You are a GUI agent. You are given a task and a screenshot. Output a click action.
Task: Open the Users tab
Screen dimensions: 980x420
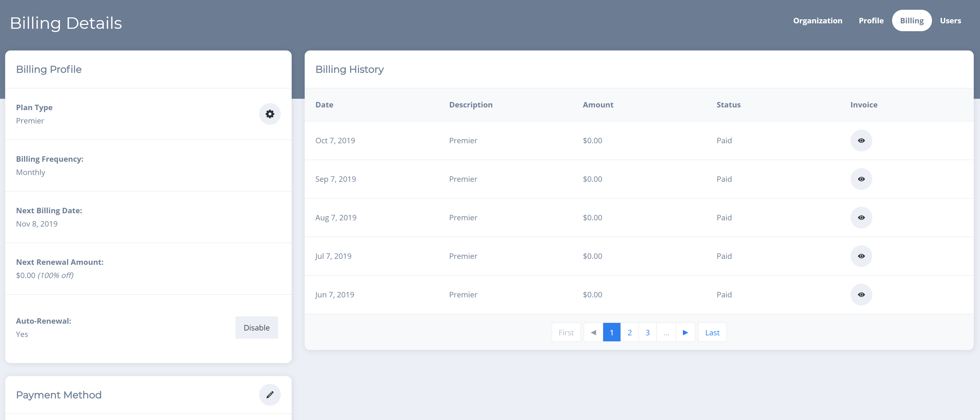tap(950, 21)
